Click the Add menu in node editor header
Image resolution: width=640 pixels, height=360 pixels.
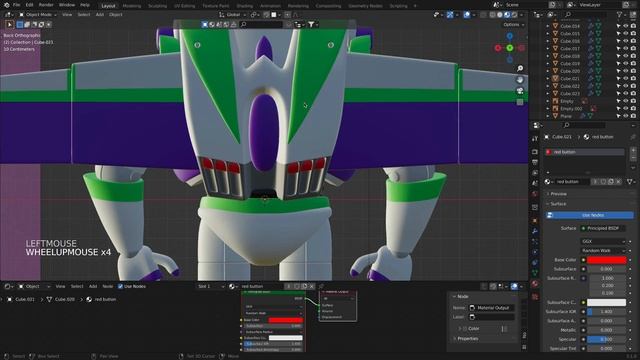click(x=93, y=287)
